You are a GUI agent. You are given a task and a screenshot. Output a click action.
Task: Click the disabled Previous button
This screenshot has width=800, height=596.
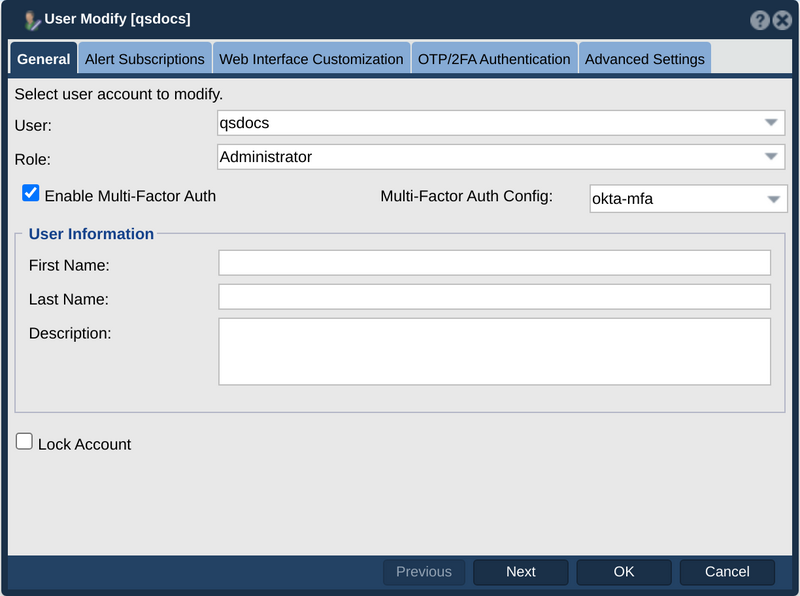coord(423,572)
